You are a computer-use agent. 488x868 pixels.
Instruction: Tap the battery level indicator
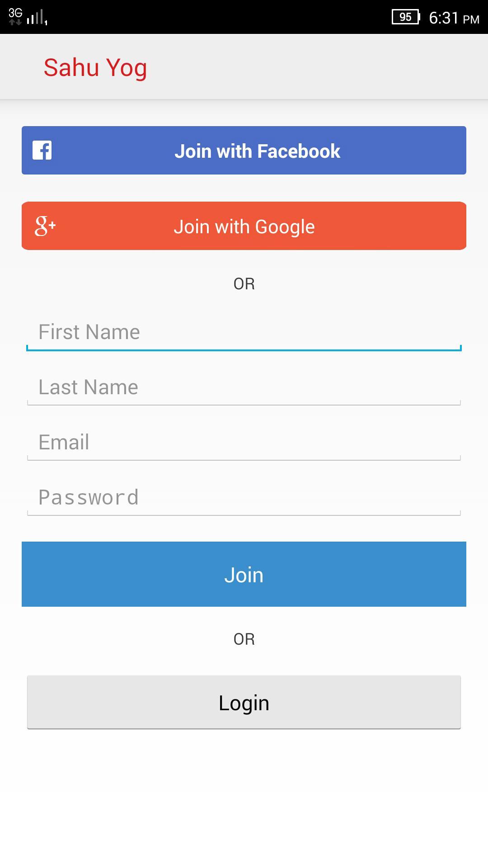tap(405, 17)
